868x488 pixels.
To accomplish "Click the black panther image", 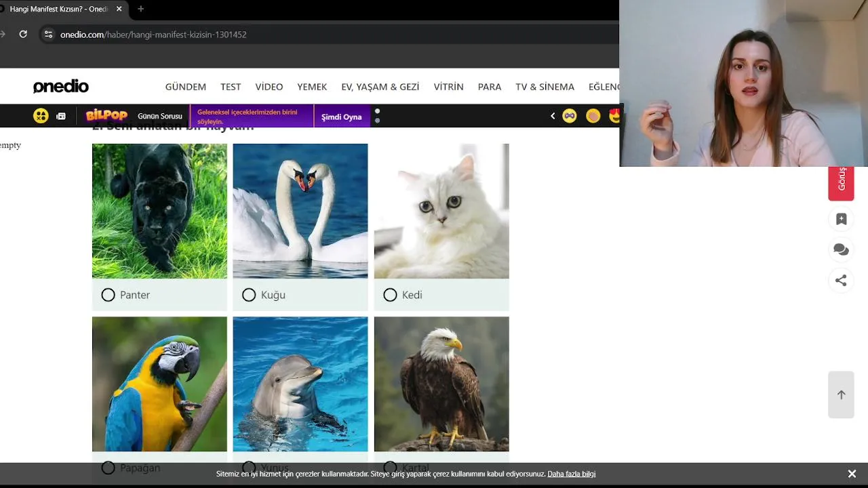I will [159, 211].
